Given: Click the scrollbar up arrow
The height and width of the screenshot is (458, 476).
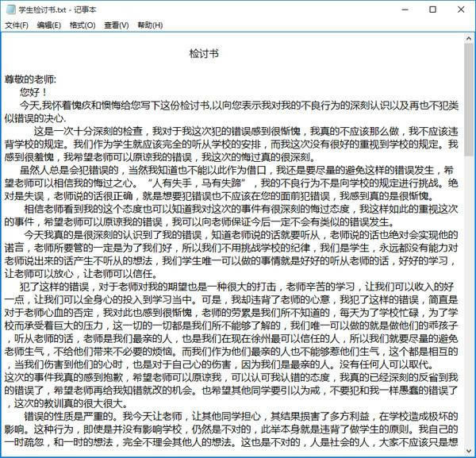Looking at the screenshot, I should pyautogui.click(x=468, y=39).
